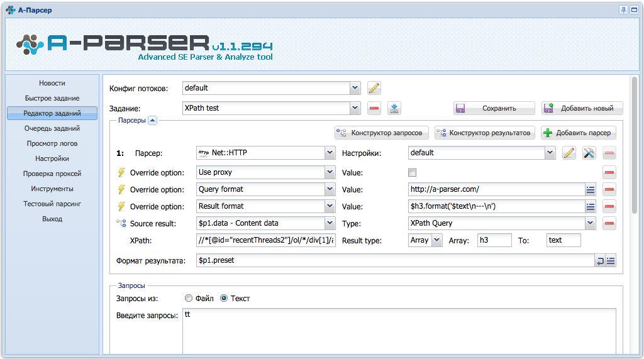Select Редактор заданий in the sidebar
This screenshot has width=644, height=359.
pos(52,113)
